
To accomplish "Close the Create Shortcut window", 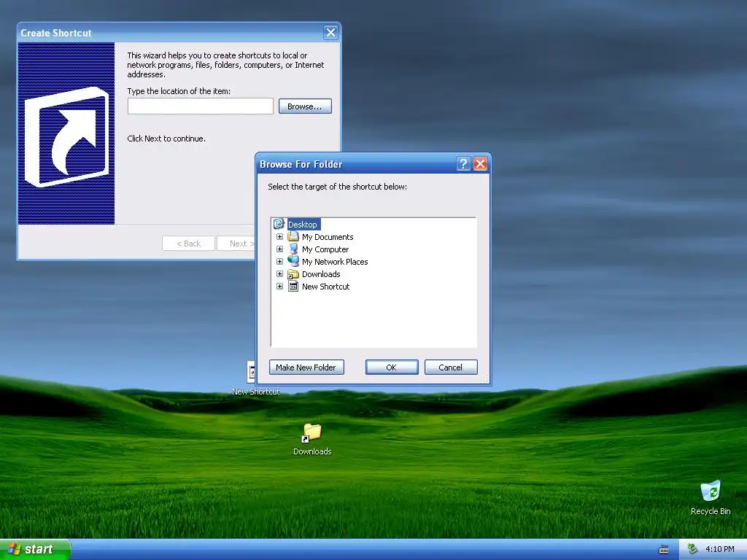I will coord(330,32).
